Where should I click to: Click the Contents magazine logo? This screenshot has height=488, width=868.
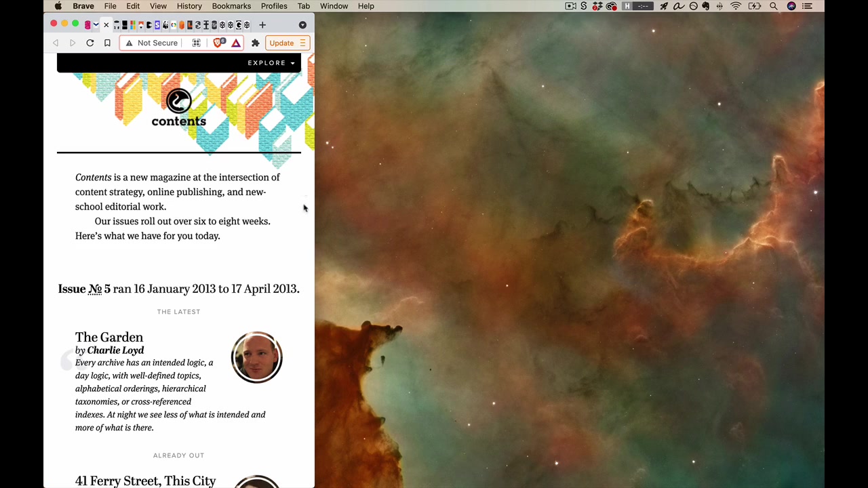(x=178, y=108)
